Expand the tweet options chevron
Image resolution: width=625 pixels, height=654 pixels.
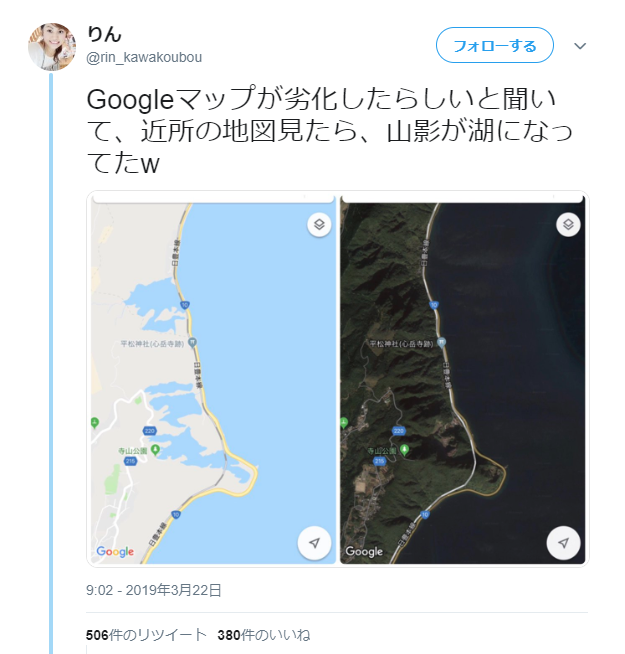(580, 46)
